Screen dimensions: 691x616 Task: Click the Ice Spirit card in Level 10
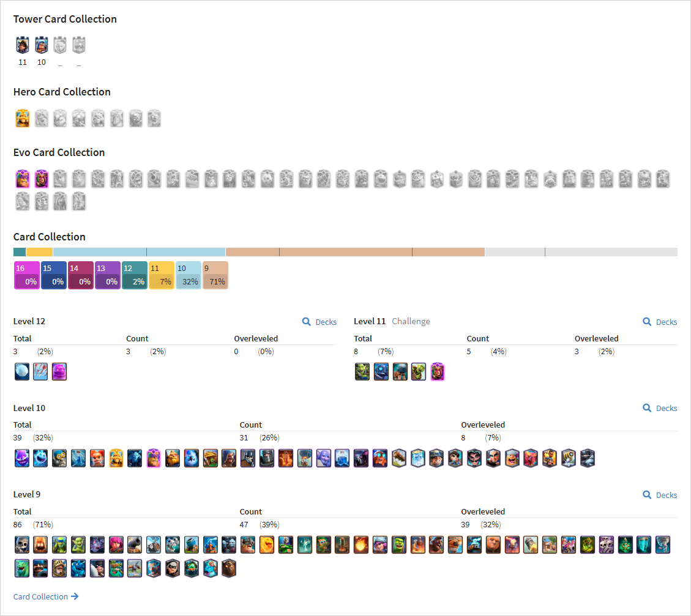pyautogui.click(x=40, y=458)
